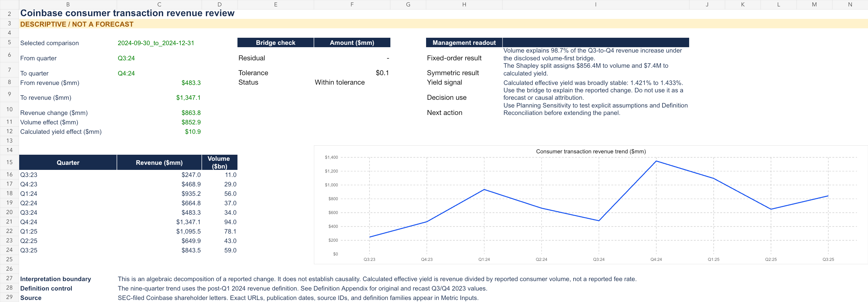This screenshot has height=302, width=868.
Task: Click the 'Management readout' header cell
Action: (x=464, y=42)
